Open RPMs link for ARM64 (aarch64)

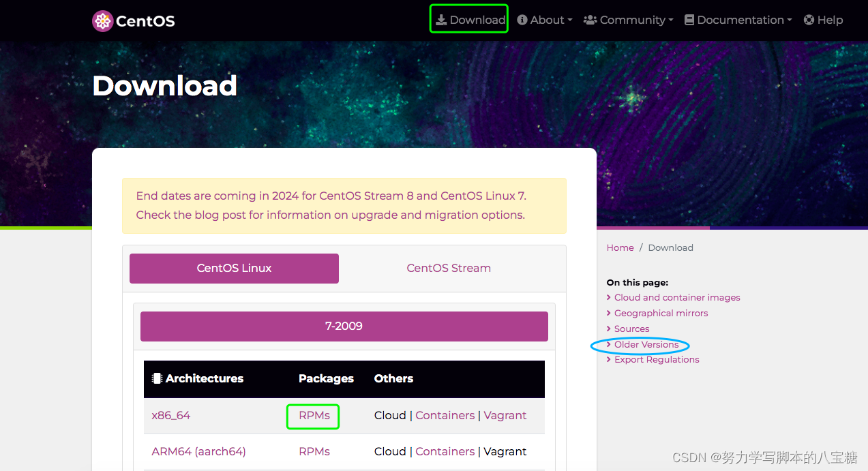314,451
